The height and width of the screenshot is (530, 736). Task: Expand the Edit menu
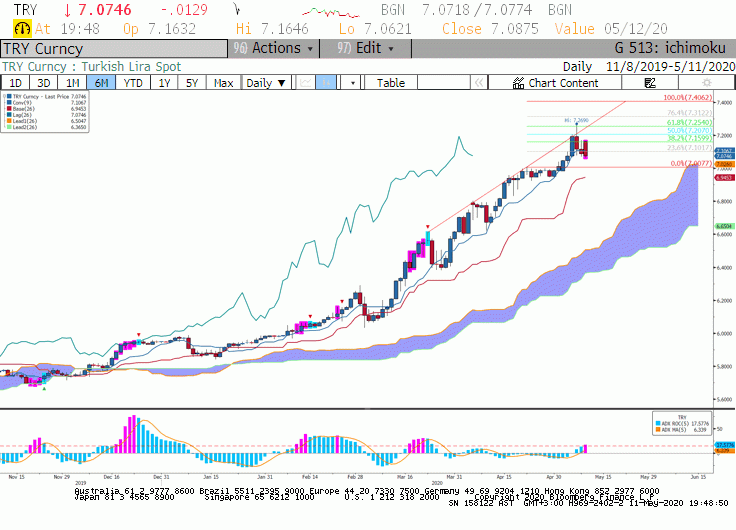(x=366, y=48)
